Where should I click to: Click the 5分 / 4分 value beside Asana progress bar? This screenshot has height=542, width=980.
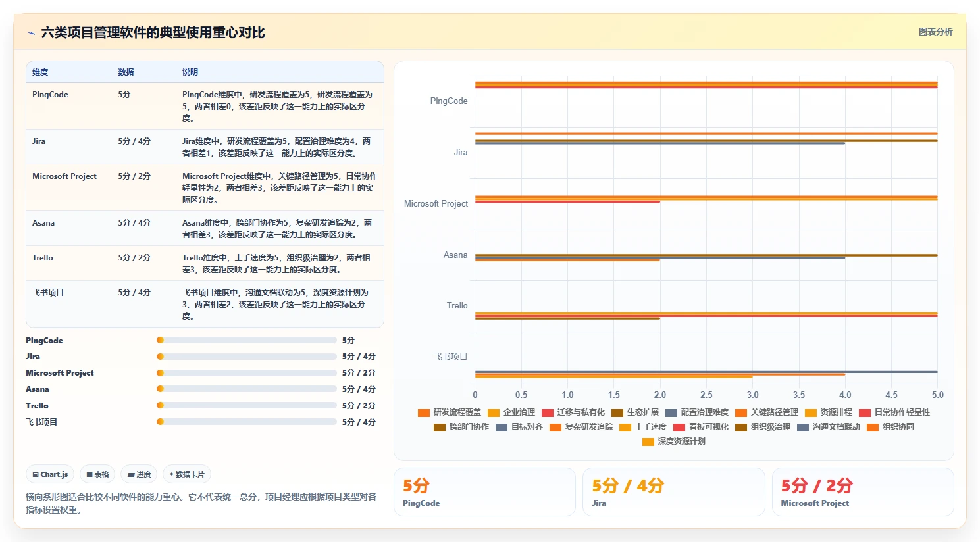(359, 389)
